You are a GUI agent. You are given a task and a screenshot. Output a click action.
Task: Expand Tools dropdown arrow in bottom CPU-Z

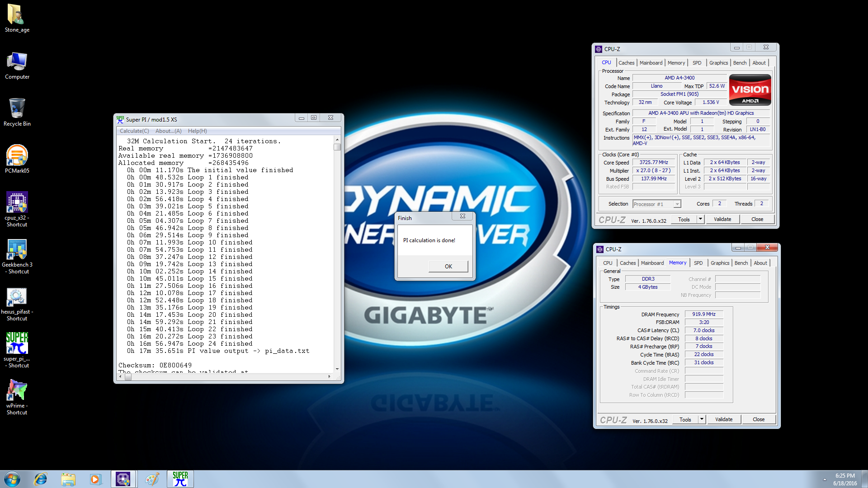[x=702, y=419]
